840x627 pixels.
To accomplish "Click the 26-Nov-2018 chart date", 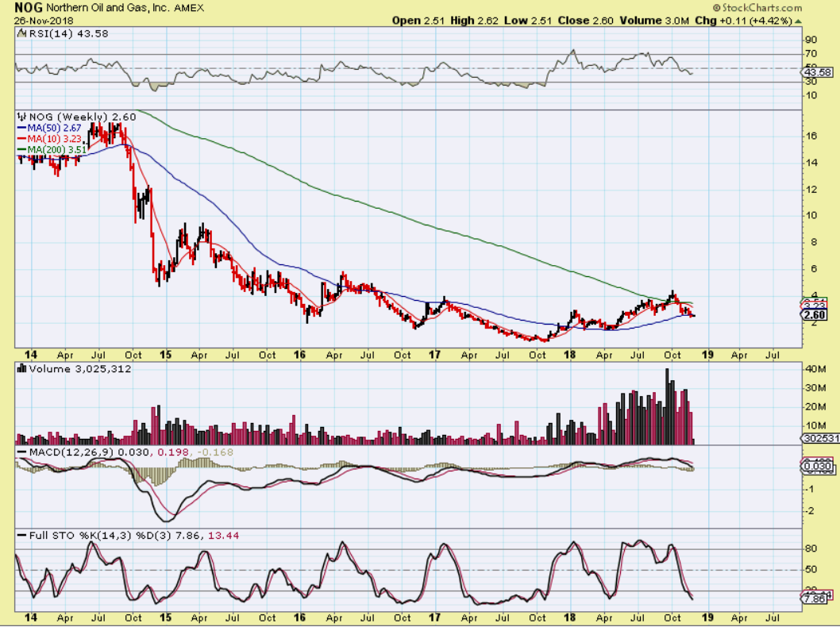I will pos(44,21).
